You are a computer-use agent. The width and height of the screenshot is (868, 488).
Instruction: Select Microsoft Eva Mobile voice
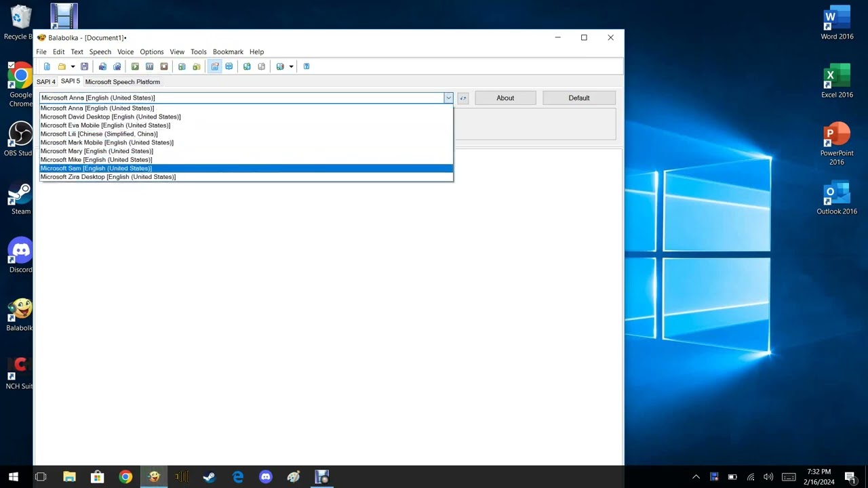tap(246, 125)
